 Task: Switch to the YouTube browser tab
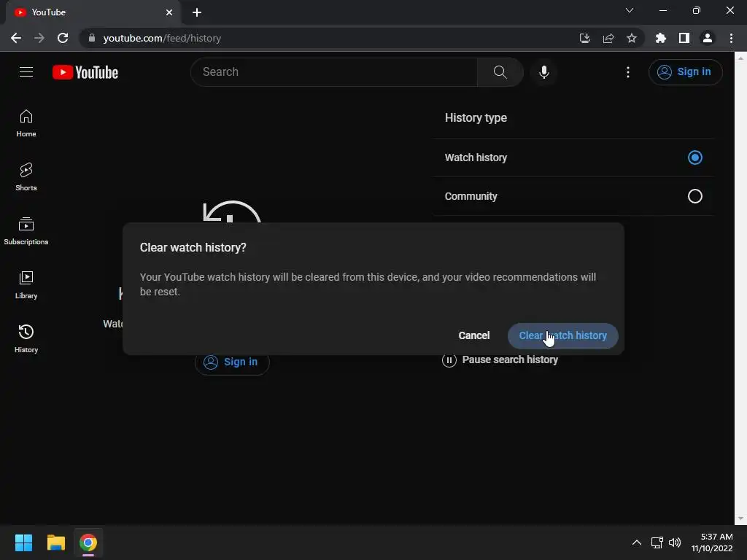93,12
